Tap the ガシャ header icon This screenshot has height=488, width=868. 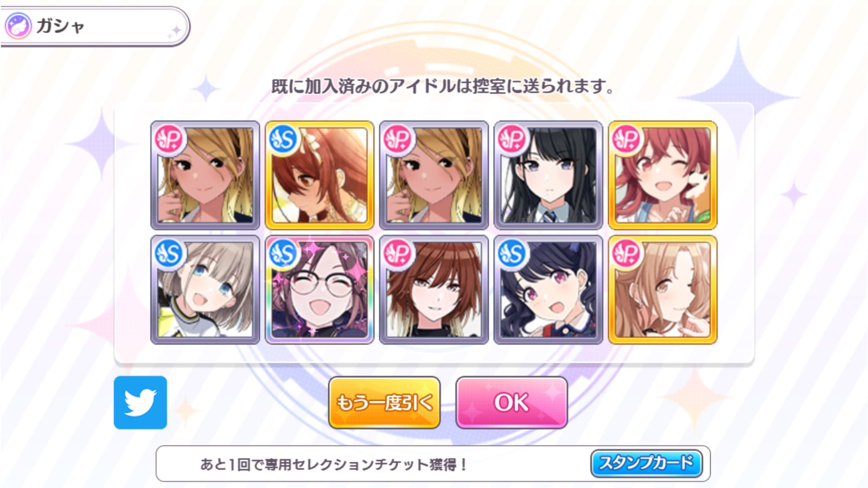(x=18, y=26)
